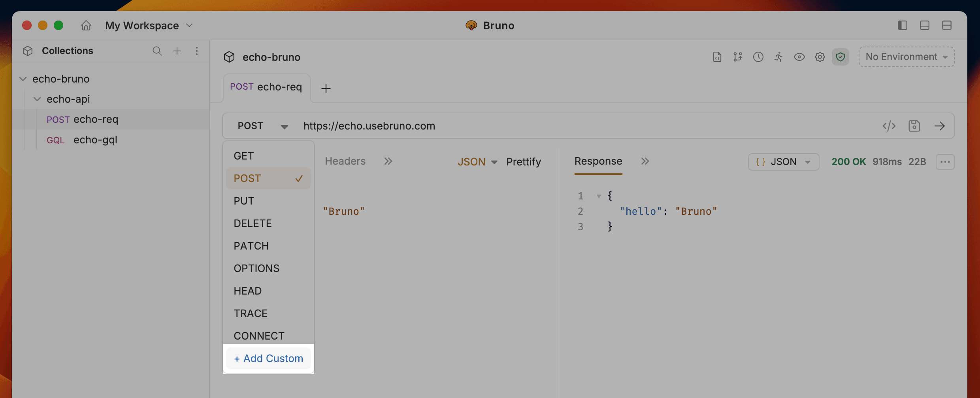Check the POST method checkmark entry
980x398 pixels.
268,178
